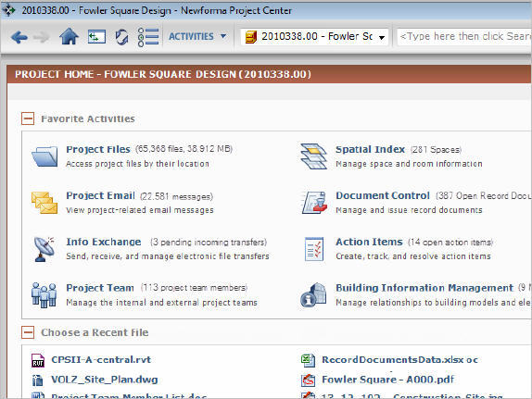532x399 pixels.
Task: Click the navigation pane toggle icon
Action: [96, 37]
